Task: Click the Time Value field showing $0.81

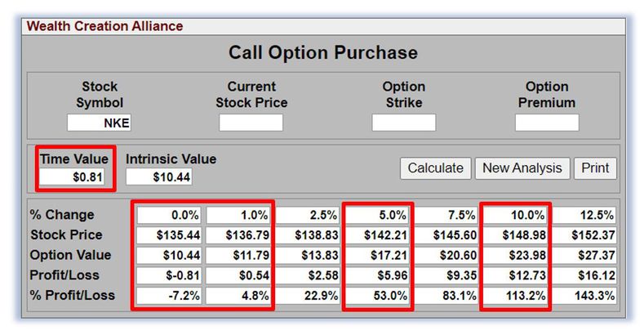Action: click(x=74, y=176)
